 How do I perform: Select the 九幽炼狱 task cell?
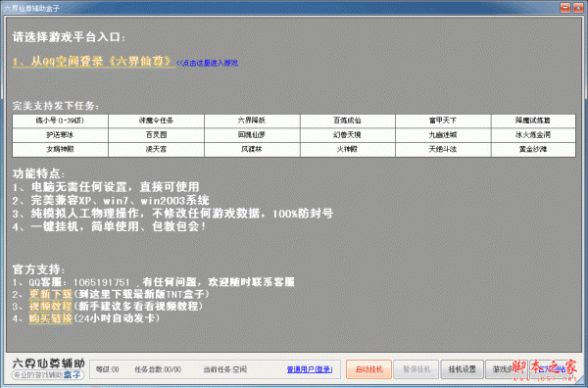click(443, 135)
